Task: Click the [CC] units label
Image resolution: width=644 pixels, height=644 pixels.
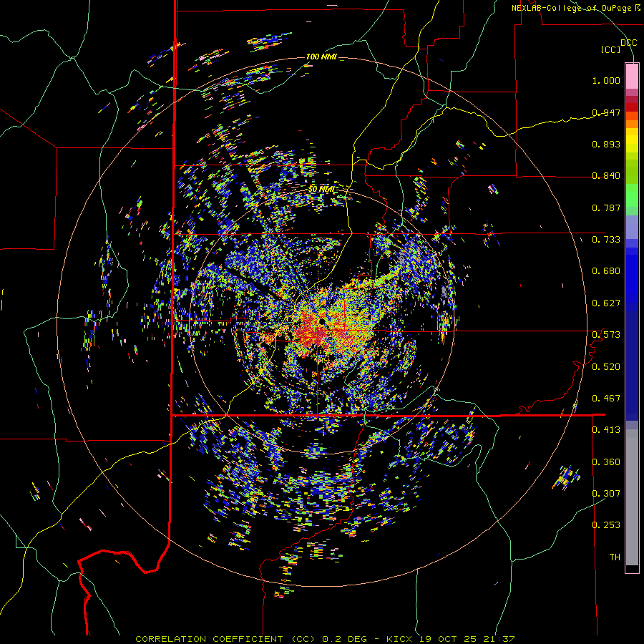Action: [611, 49]
